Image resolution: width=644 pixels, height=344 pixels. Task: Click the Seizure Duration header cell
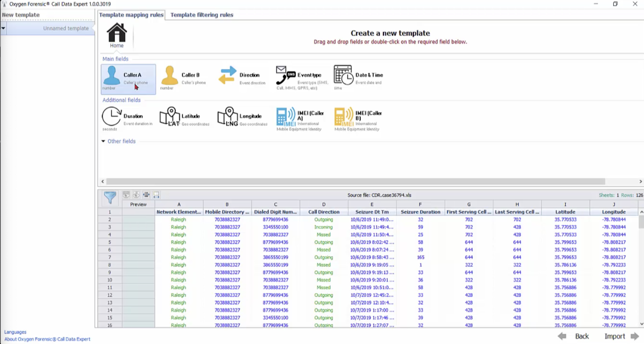[x=420, y=212]
